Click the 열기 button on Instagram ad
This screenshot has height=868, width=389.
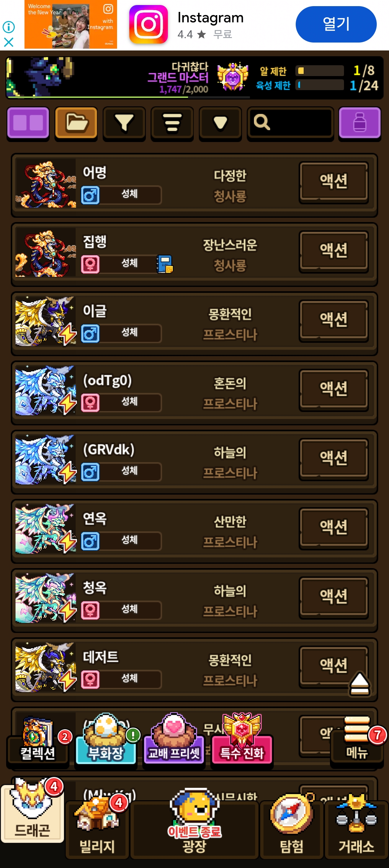pyautogui.click(x=336, y=24)
